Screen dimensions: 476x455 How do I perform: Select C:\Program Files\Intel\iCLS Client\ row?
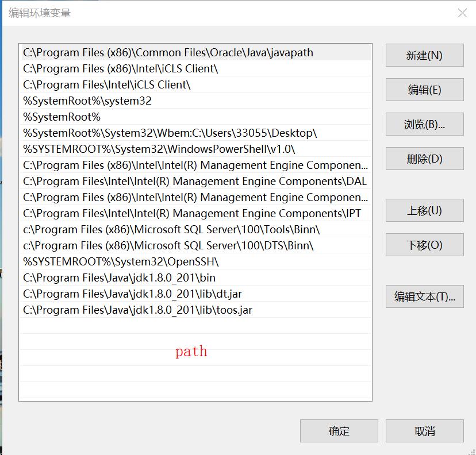[195, 84]
